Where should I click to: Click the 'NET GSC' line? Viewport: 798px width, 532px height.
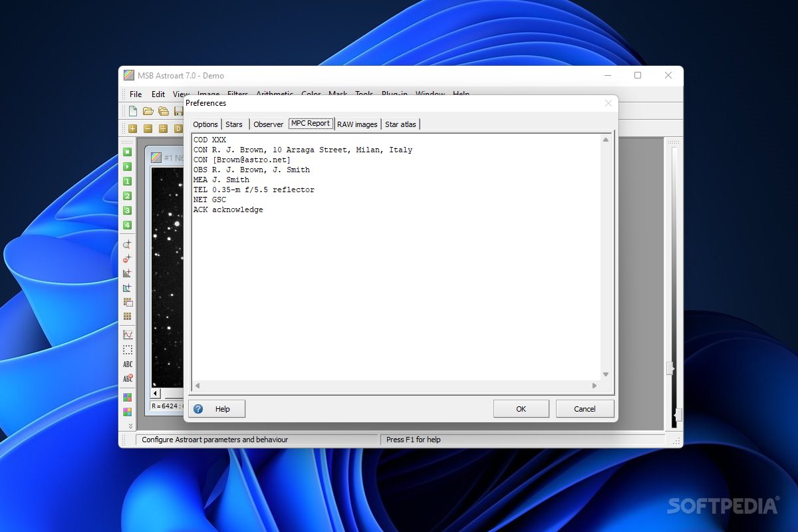click(x=209, y=200)
